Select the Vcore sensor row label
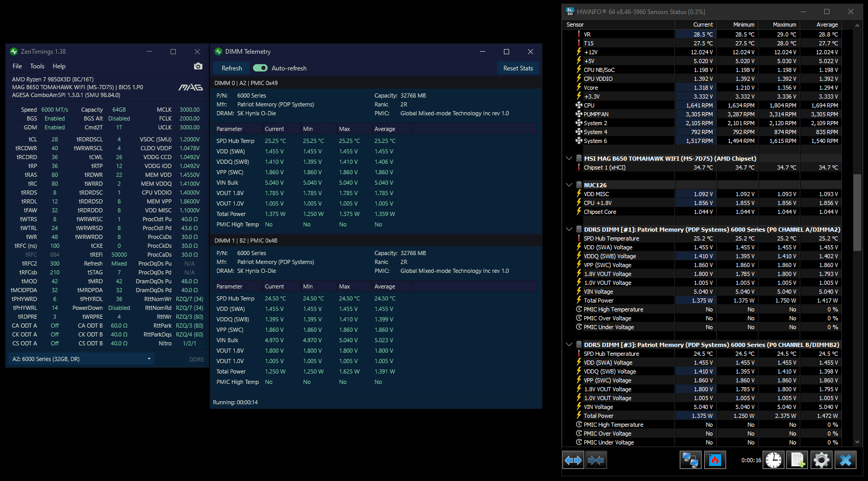The height and width of the screenshot is (481, 868). tap(591, 88)
